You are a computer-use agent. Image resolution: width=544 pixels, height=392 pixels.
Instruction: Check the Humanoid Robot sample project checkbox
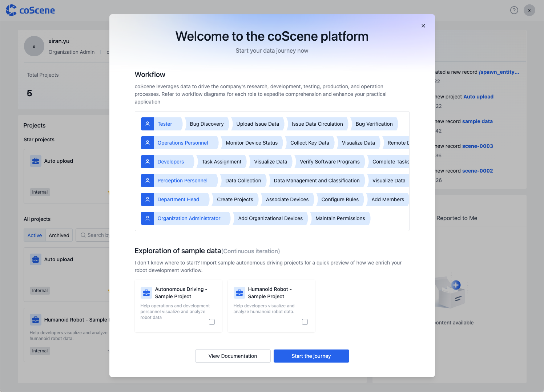coord(305,322)
